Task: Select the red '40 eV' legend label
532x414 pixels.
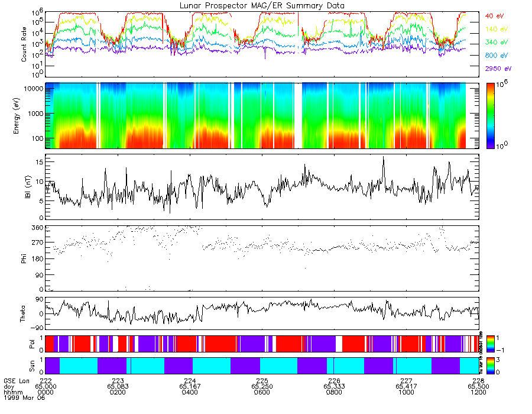Action: [494, 16]
